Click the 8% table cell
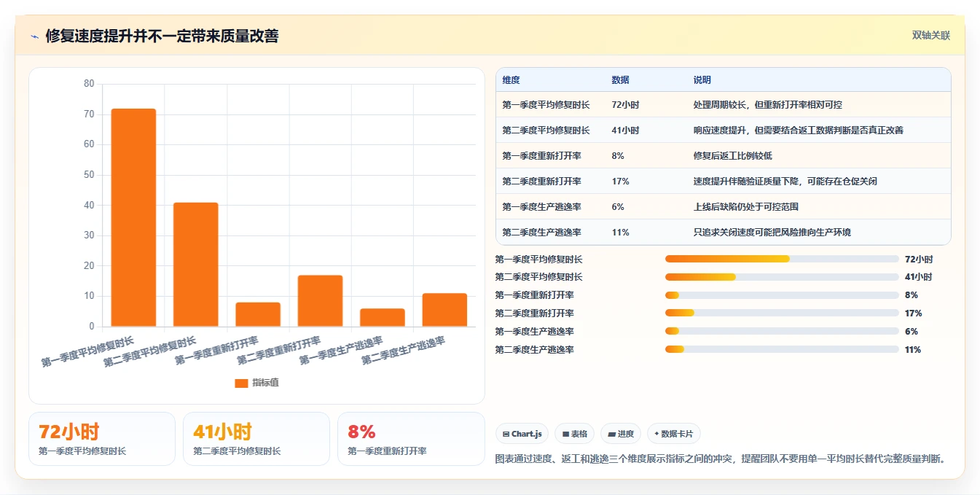This screenshot has height=495, width=980. click(x=618, y=156)
